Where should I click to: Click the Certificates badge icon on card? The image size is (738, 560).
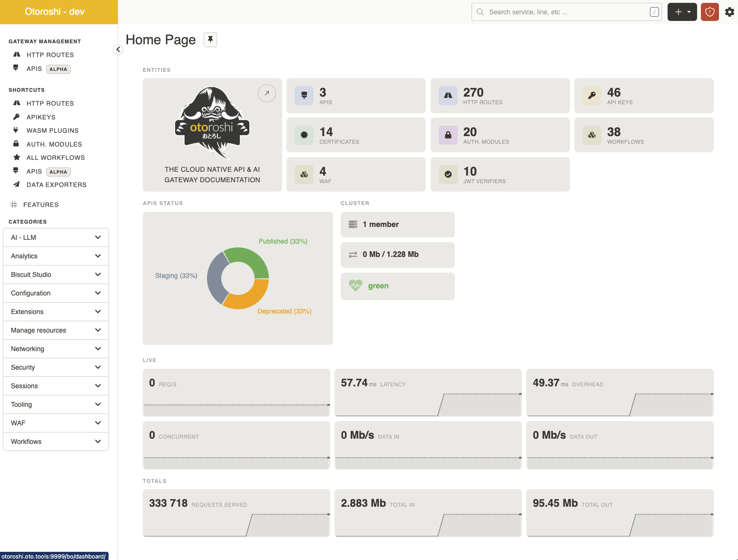[x=304, y=135]
